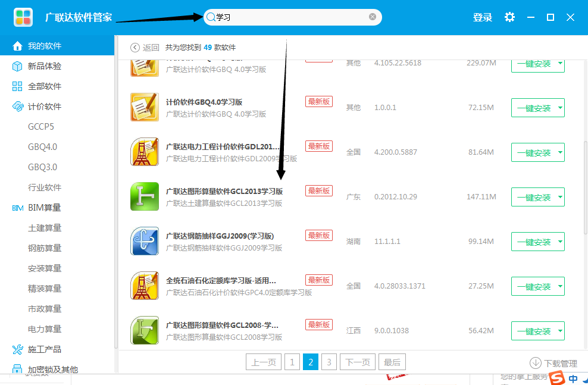Screen dimensions: 588x385
Task: Open install dropdown arrow for 计价软件GBQ4.0学习版 (72.15M)
Action: pos(560,108)
